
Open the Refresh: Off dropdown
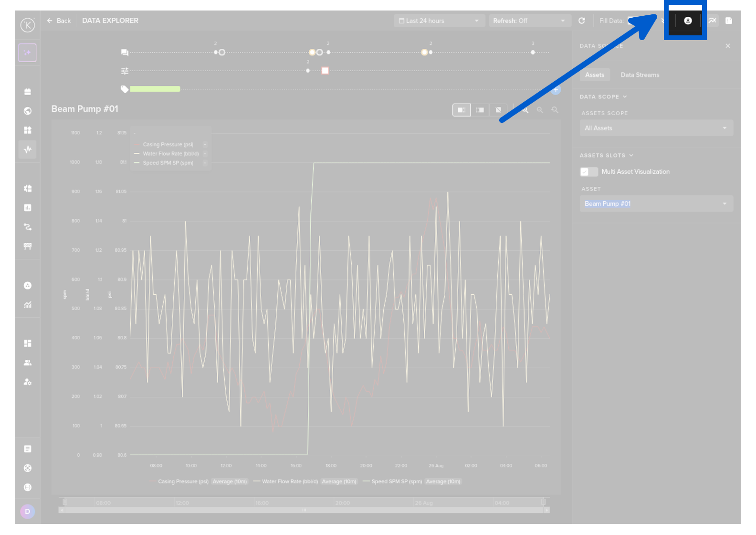click(530, 21)
